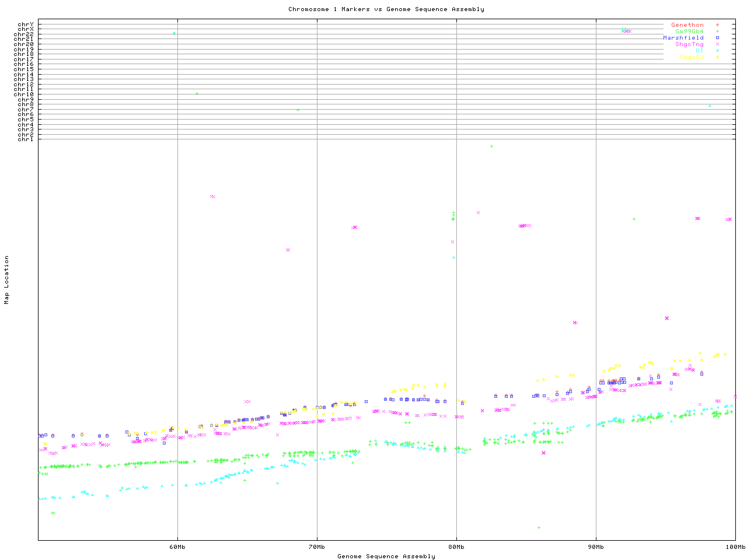Click the magenta ShgcTng cross legend marker
This screenshot has height=560, width=747.
pyautogui.click(x=717, y=44)
